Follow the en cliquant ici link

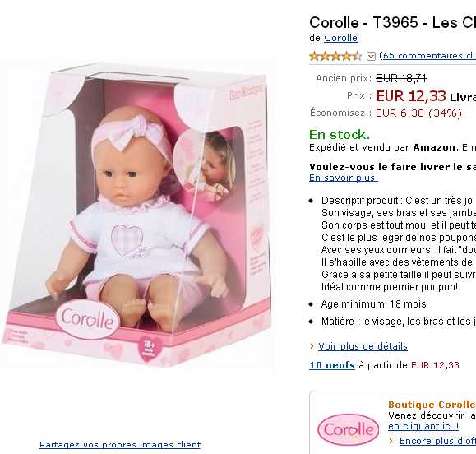tap(423, 426)
